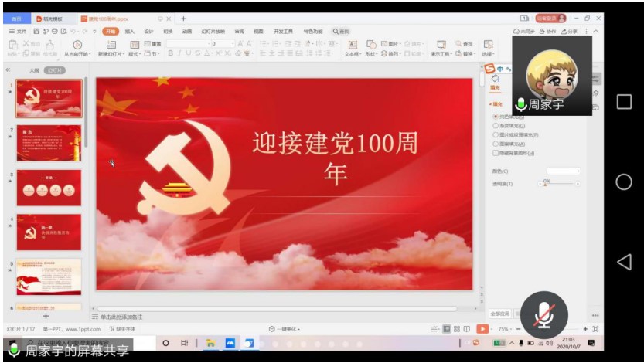Switch to the Developer Tools tab
Image resolution: width=644 pixels, height=363 pixels.
tap(283, 31)
